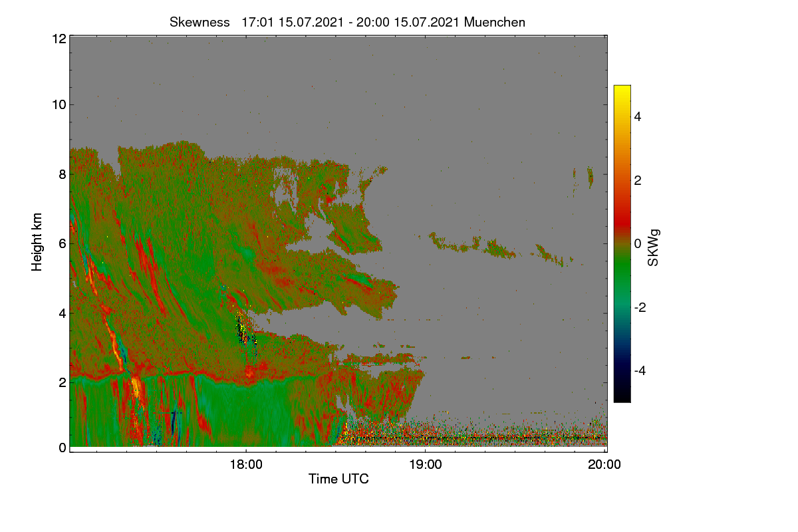Image resolution: width=798 pixels, height=532 pixels.
Task: Click the 'Height km' axis label
Action: click(x=37, y=242)
